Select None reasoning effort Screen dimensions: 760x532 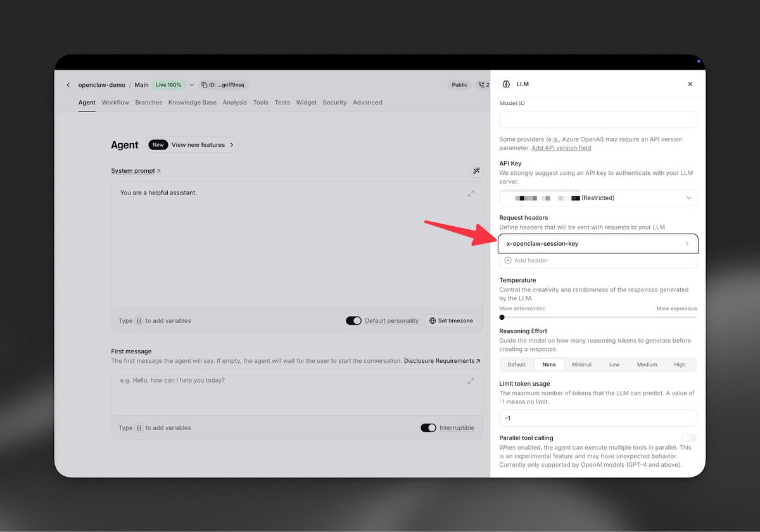point(549,365)
